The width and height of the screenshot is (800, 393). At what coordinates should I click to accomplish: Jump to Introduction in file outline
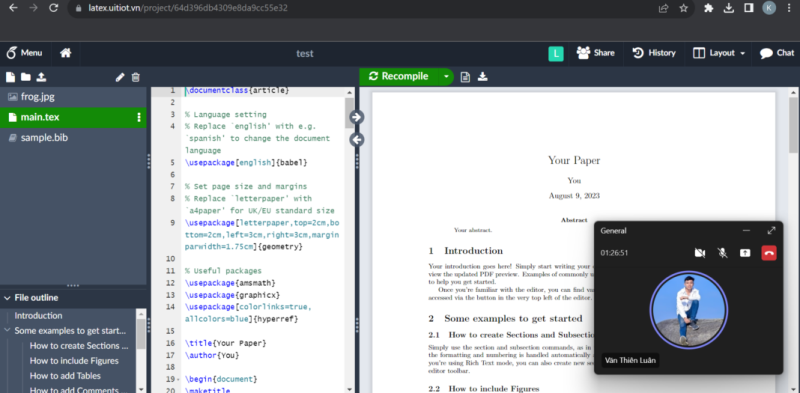38,316
